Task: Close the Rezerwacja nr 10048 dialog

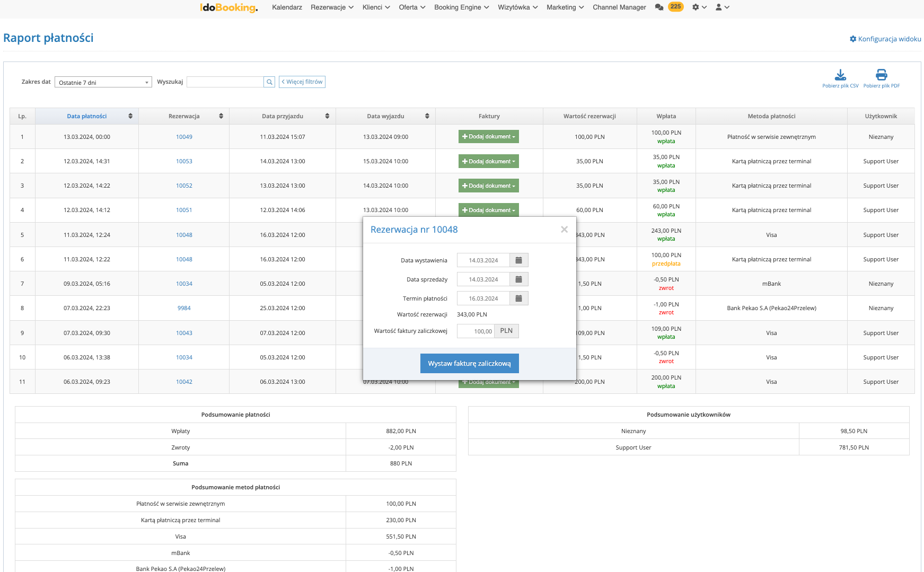Action: (x=564, y=230)
